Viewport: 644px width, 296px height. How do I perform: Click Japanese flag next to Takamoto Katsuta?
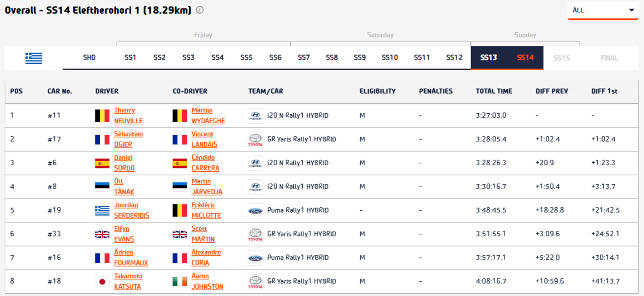(102, 282)
